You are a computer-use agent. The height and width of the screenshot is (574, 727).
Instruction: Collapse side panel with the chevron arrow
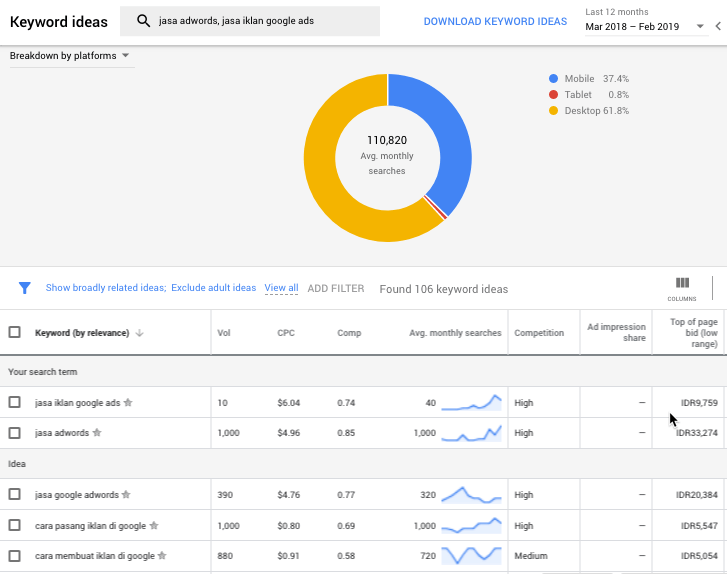[718, 26]
